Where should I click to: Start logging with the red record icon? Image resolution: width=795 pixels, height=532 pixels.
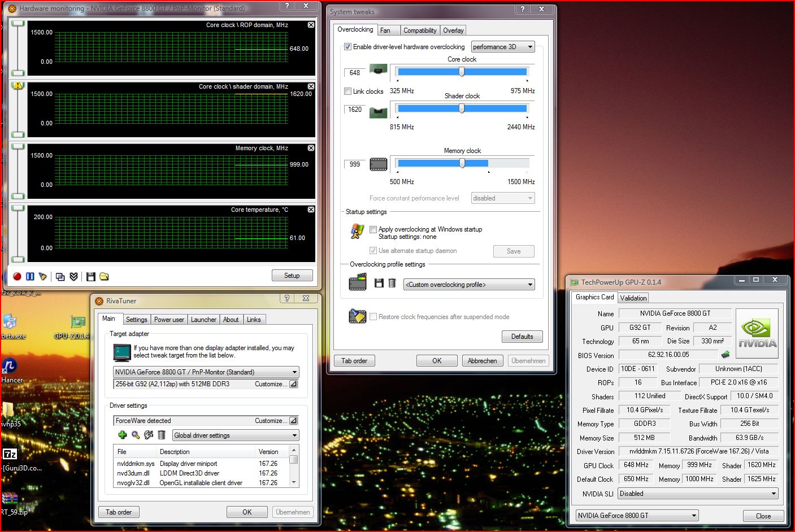tap(17, 276)
